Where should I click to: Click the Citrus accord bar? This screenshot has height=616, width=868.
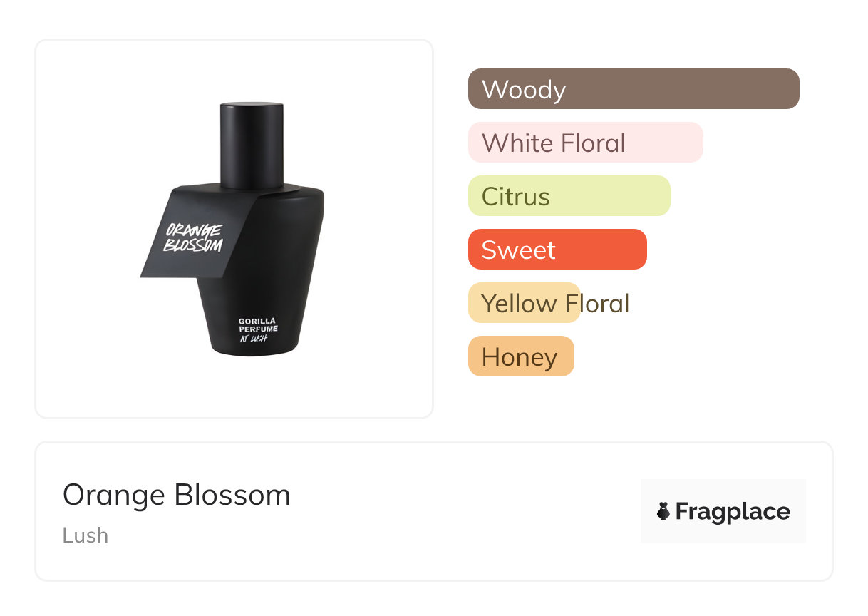[x=569, y=196]
